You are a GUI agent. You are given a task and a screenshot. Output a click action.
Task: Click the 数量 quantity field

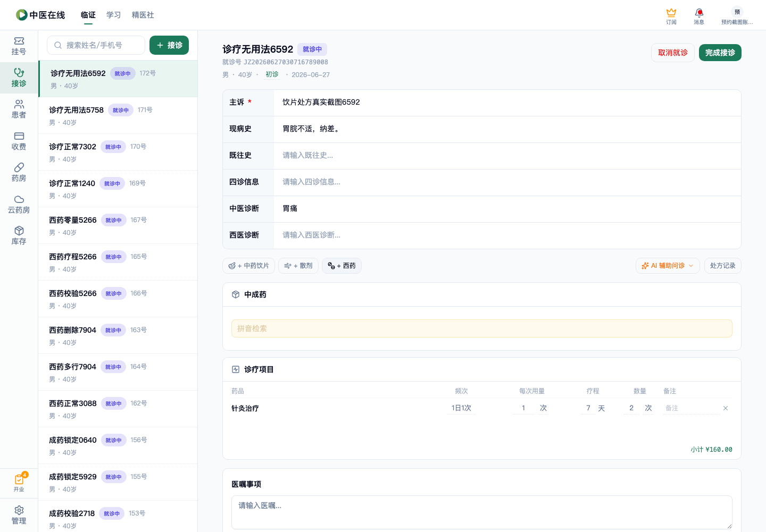631,408
